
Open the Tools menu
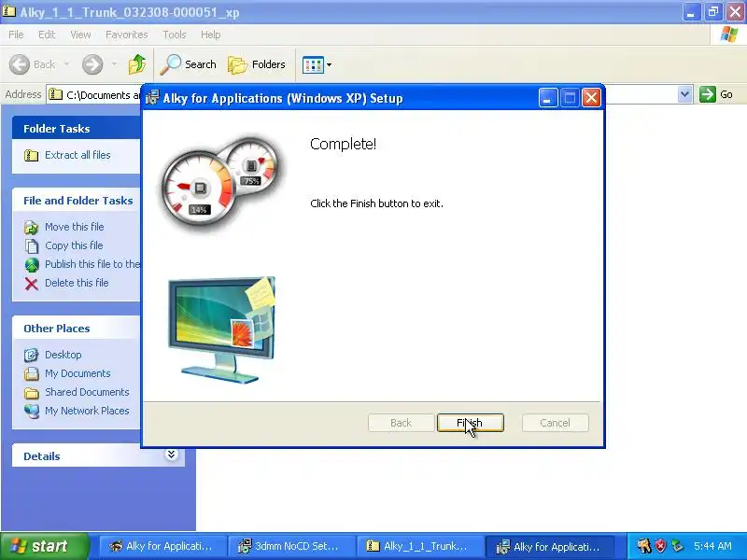click(175, 35)
